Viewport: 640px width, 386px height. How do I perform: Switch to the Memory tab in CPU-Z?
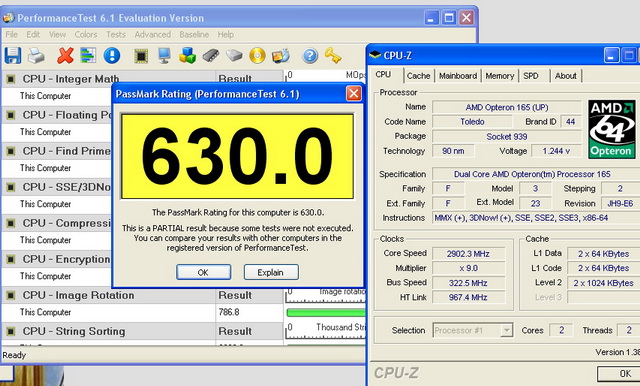pos(500,76)
